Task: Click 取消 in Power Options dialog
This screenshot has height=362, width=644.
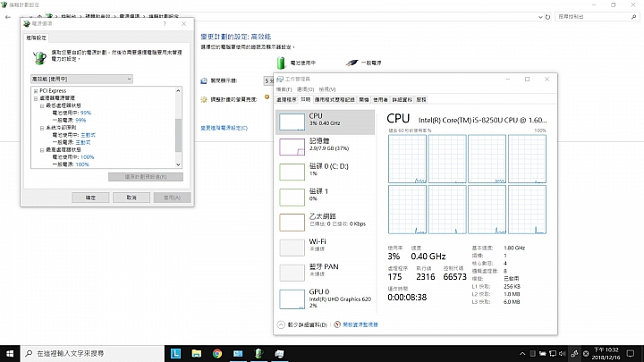Action: pos(131,198)
